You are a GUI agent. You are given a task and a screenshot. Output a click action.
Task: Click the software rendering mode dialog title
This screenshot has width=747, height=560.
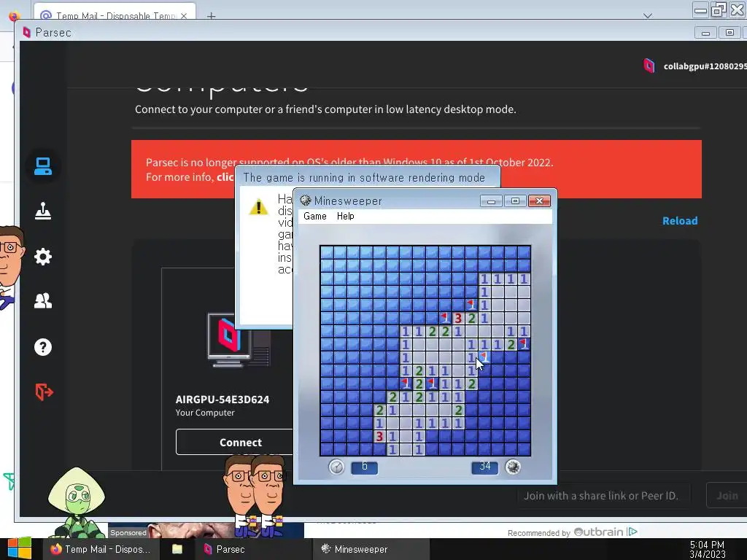[x=364, y=178]
